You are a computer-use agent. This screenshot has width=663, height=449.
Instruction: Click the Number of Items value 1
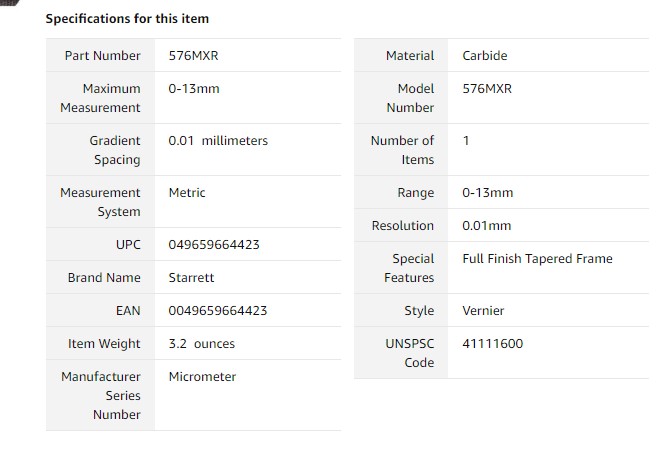pos(466,140)
